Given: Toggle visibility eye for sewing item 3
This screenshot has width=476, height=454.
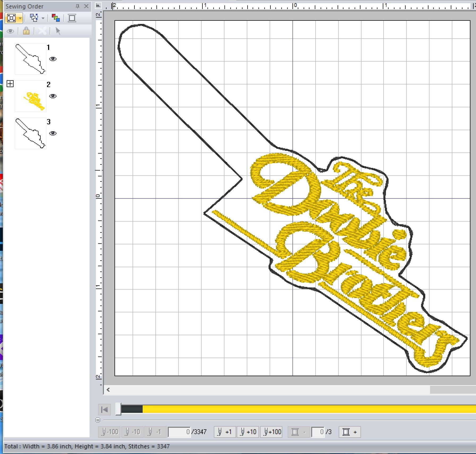Looking at the screenshot, I should (x=53, y=133).
